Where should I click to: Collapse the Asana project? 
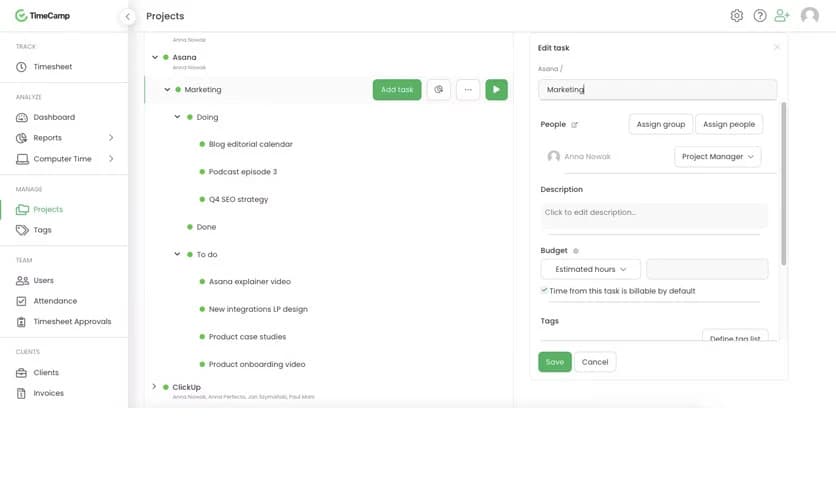155,57
